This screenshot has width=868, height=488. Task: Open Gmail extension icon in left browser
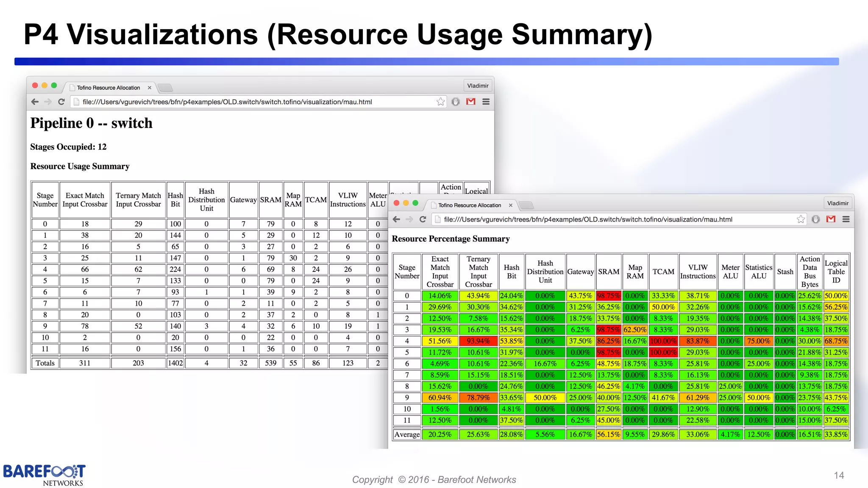click(x=471, y=102)
